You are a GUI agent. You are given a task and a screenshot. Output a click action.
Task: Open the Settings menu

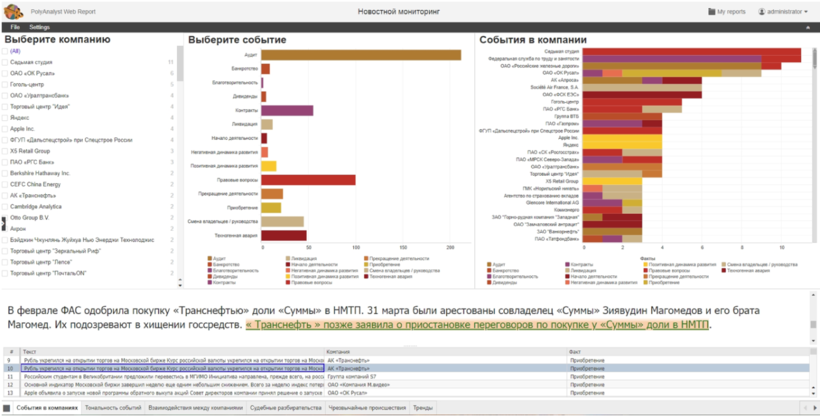(x=39, y=26)
